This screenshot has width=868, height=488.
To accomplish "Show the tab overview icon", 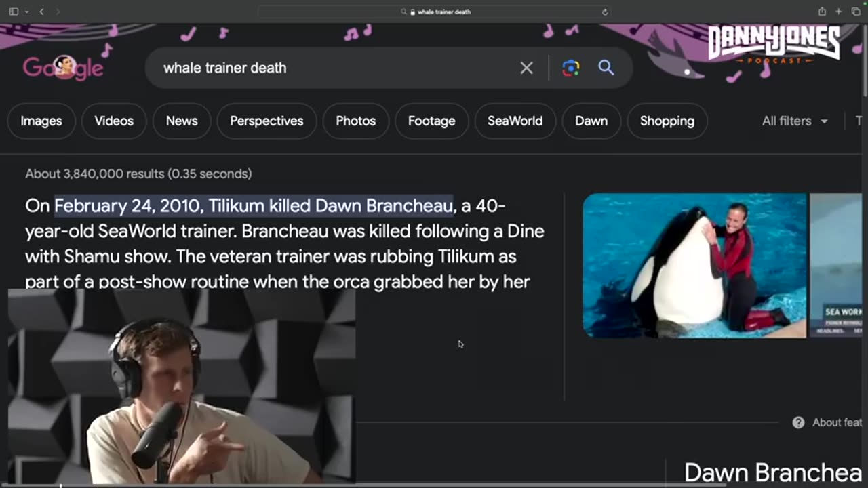I will click(x=856, y=12).
